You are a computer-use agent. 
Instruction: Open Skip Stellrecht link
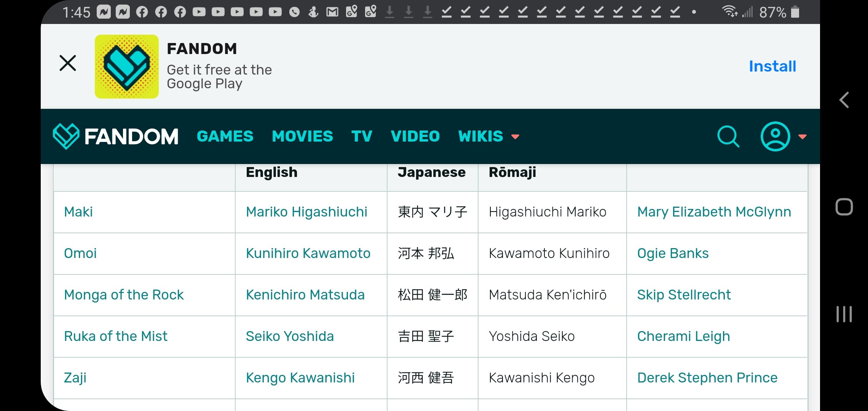pyautogui.click(x=684, y=295)
